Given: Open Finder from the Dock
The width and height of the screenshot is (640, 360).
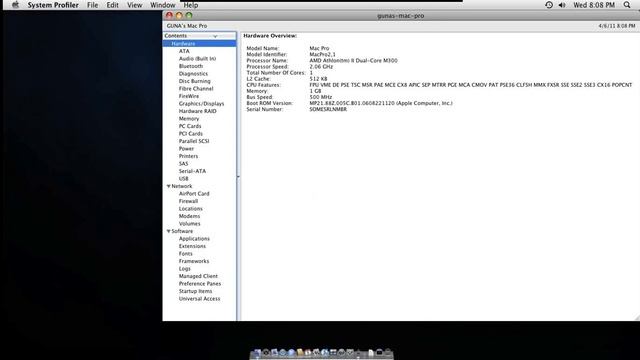Looking at the screenshot, I should tap(257, 353).
